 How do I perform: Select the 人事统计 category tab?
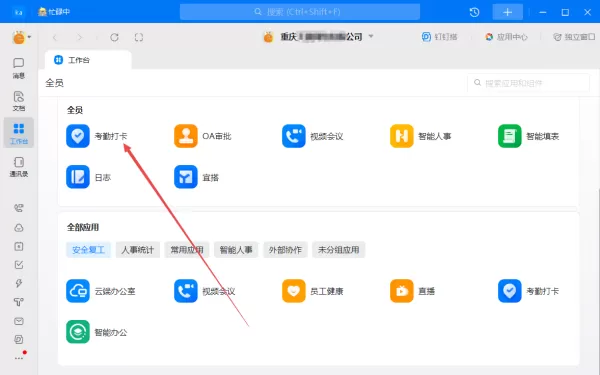click(137, 250)
